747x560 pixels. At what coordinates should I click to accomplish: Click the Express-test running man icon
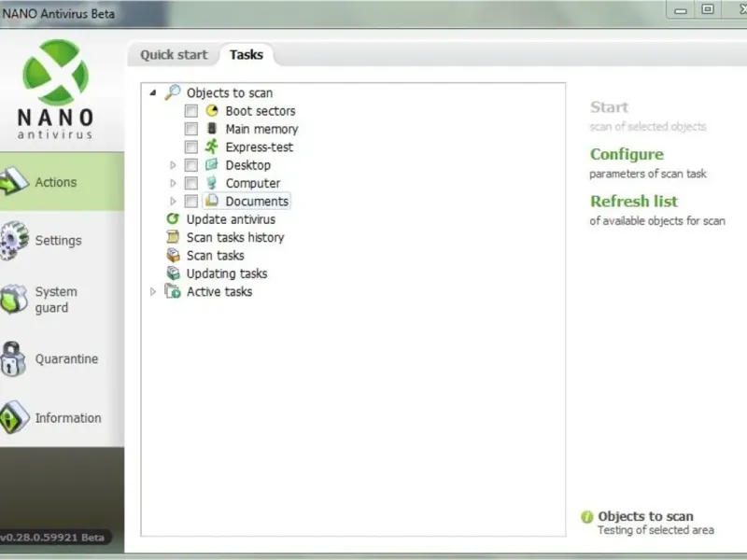click(x=212, y=147)
